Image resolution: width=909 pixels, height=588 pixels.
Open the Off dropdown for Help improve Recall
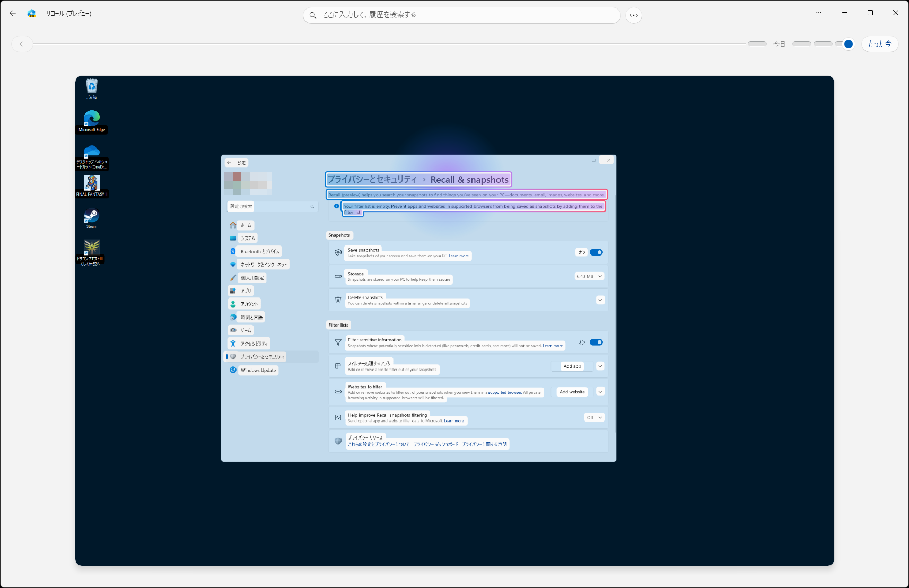click(595, 418)
